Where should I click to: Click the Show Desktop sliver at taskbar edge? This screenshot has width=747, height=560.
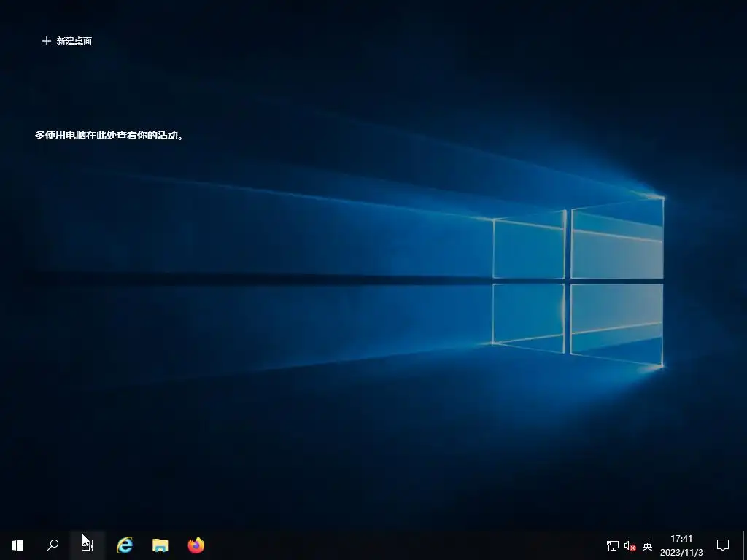pos(744,545)
